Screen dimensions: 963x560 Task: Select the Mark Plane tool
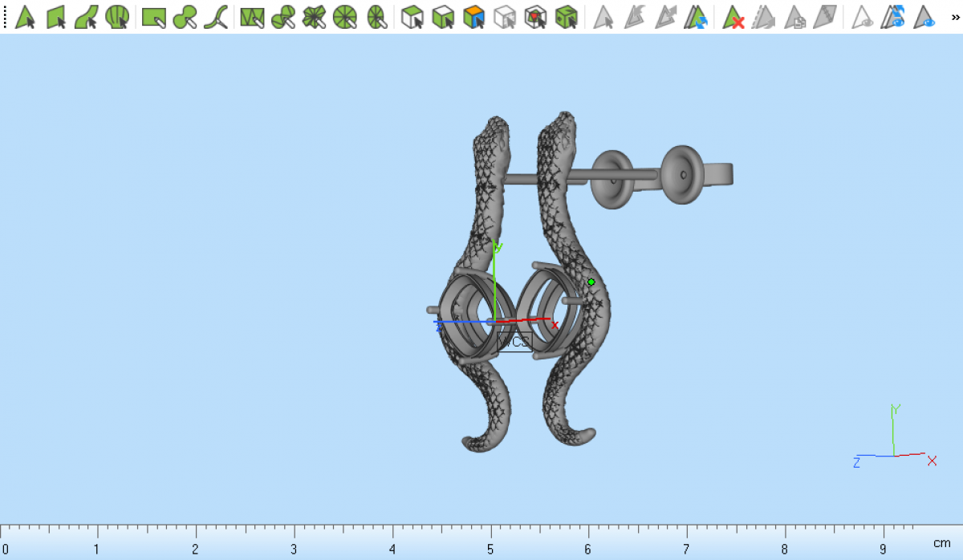[x=56, y=17]
